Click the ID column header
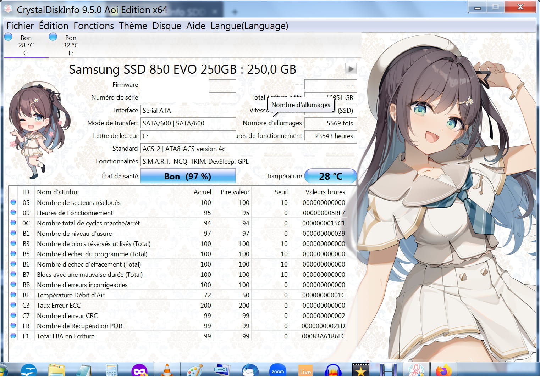 [x=26, y=192]
